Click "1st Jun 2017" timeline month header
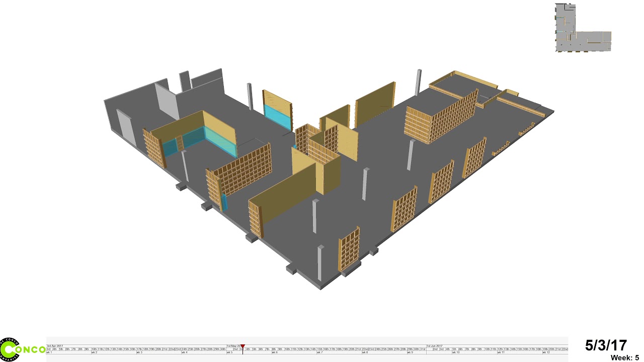Image resolution: width=644 pixels, height=362 pixels. (x=435, y=346)
